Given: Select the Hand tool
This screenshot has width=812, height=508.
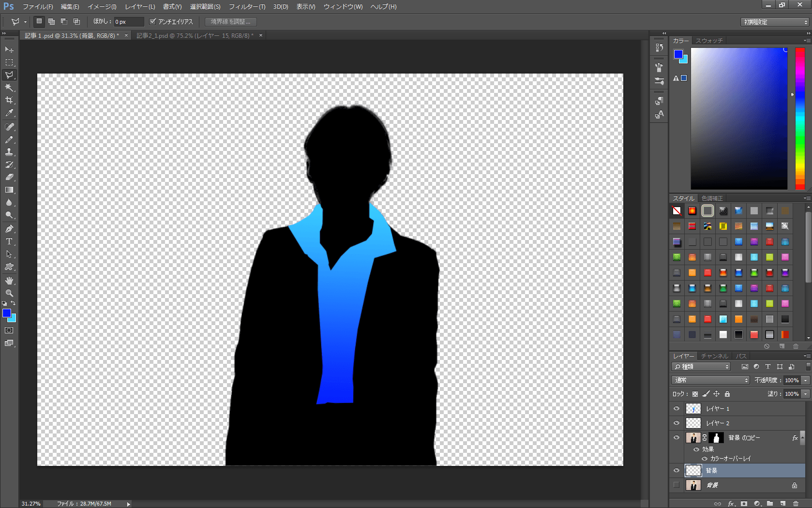Looking at the screenshot, I should pyautogui.click(x=9, y=281).
